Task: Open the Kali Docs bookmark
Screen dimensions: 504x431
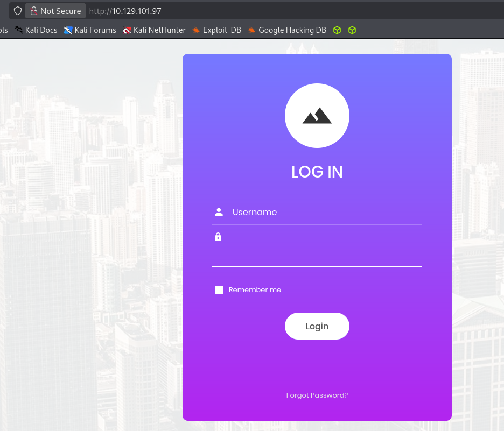Action: point(36,30)
